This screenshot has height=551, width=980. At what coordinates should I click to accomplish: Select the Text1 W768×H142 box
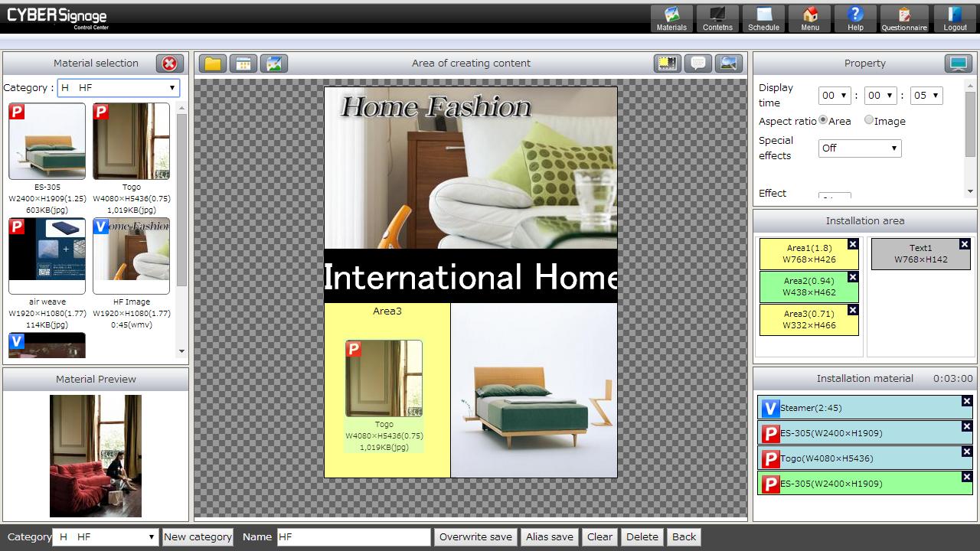coord(921,254)
